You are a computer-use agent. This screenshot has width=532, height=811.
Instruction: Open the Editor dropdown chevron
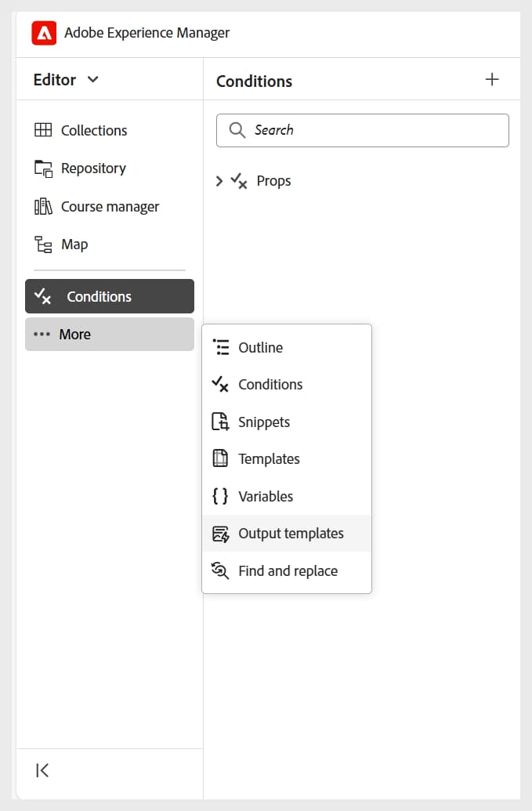point(93,79)
